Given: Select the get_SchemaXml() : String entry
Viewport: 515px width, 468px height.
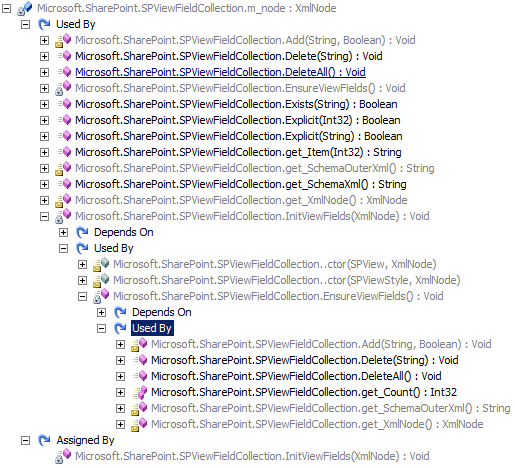Looking at the screenshot, I should click(x=241, y=184).
